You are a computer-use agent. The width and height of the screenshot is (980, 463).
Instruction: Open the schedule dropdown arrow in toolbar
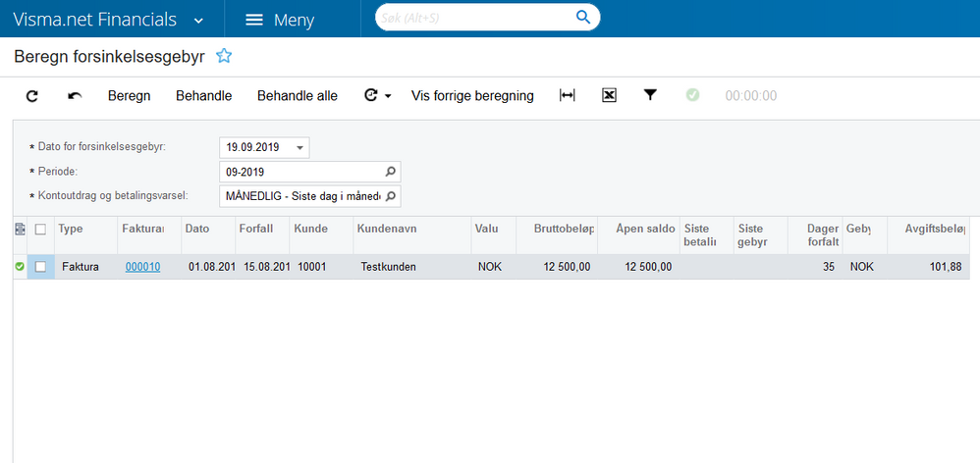coord(389,96)
